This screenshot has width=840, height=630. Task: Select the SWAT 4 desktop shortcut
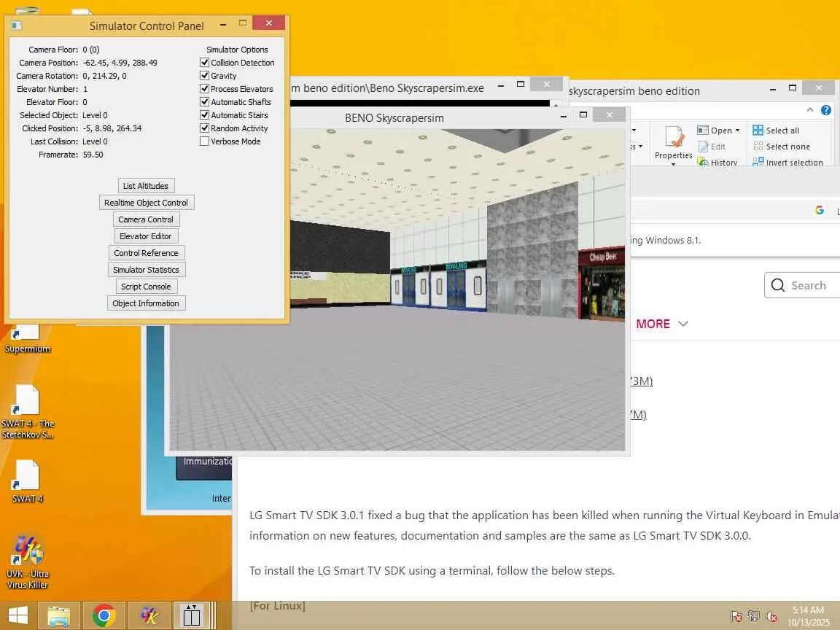[x=27, y=481]
